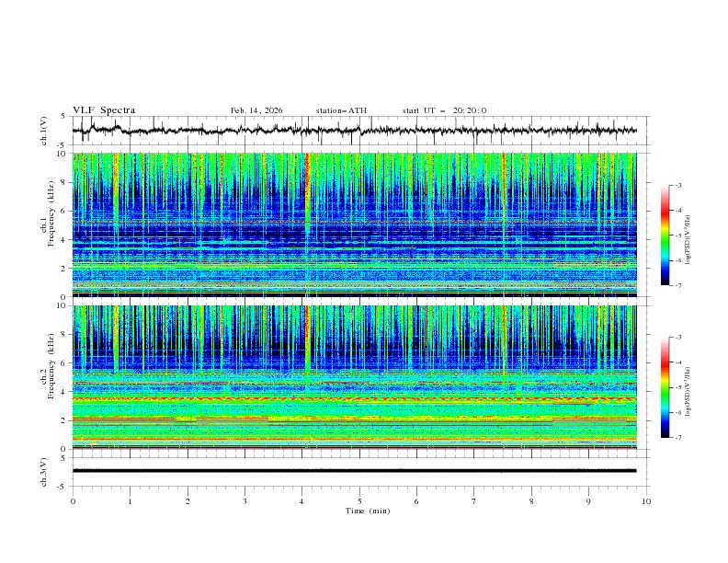The height and width of the screenshot is (563, 728).
Task: Click the station=ATH label
Action: [x=341, y=110]
